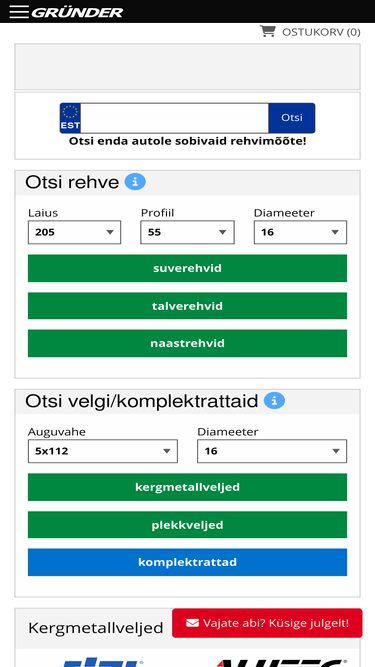Click the EST license plate emblem

(x=70, y=118)
